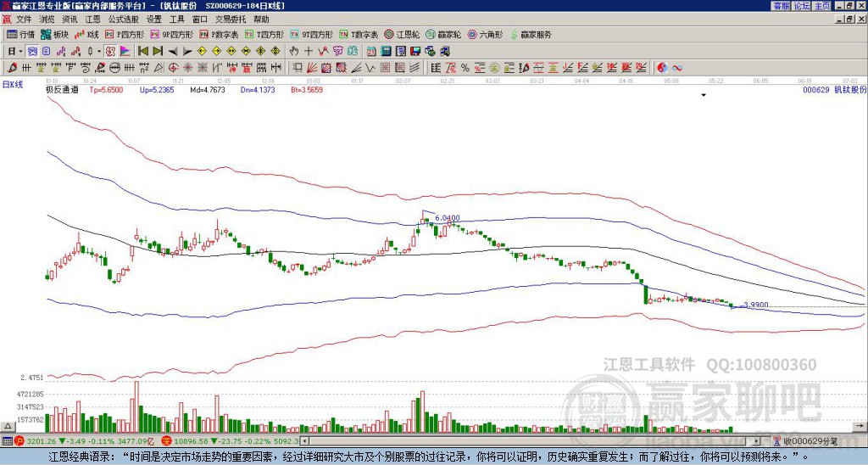Click the 日K线 chart label
This screenshot has height=465, width=868.
pos(12,85)
